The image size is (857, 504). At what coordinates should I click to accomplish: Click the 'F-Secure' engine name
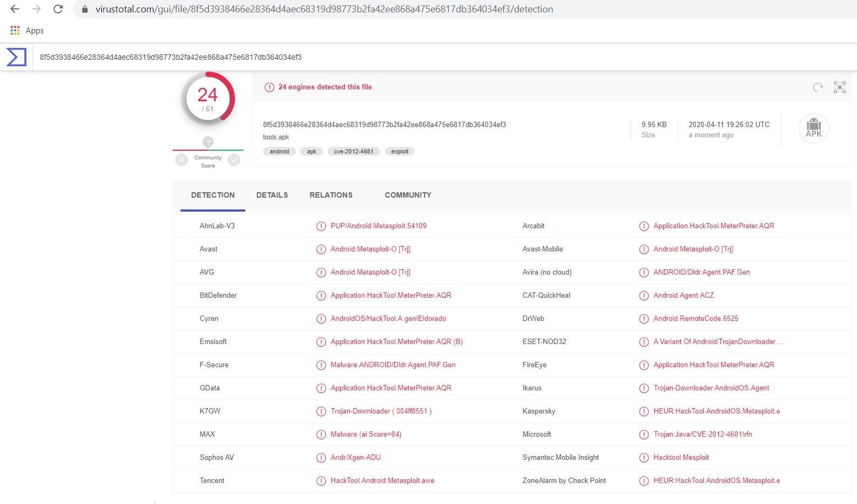tap(214, 365)
